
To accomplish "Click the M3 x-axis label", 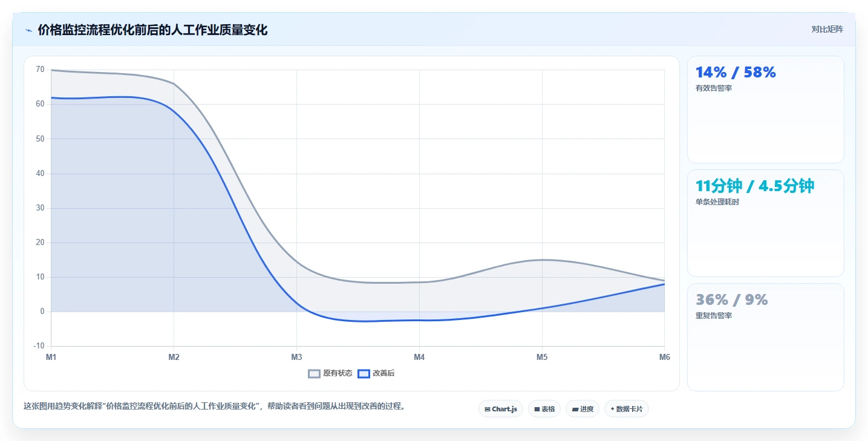I will click(x=296, y=358).
